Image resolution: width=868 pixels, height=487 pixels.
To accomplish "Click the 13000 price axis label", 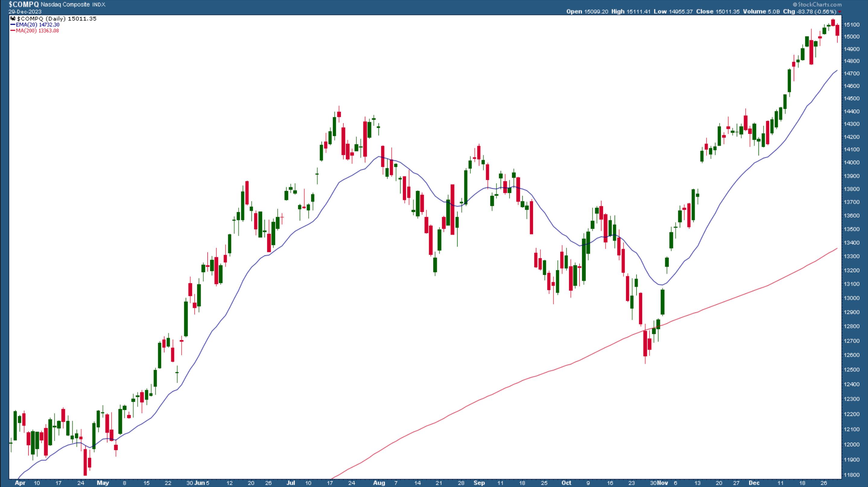I will coord(851,298).
